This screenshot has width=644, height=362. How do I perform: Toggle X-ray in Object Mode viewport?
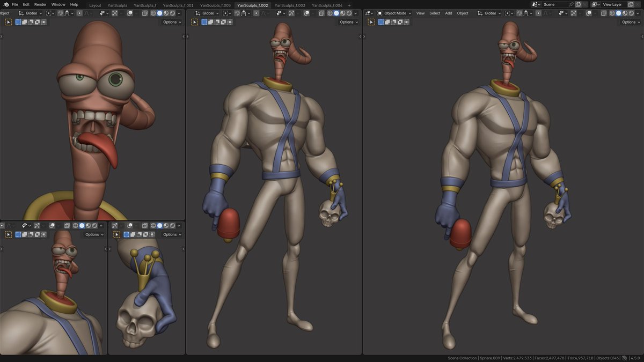pyautogui.click(x=604, y=13)
